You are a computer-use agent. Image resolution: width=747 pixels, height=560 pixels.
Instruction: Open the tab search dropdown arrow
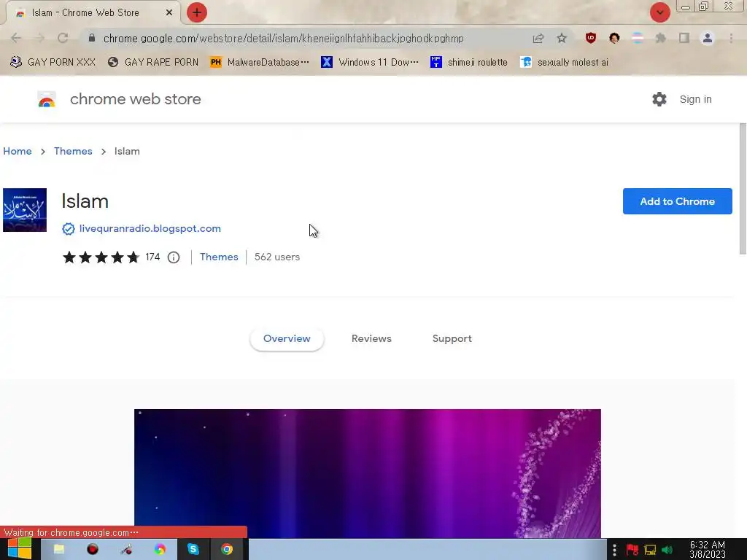tap(659, 12)
